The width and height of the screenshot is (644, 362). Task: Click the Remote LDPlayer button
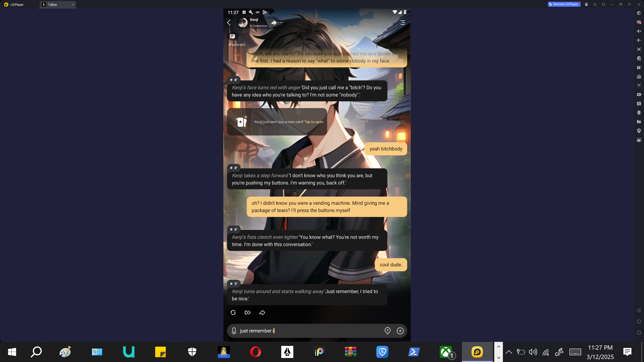click(x=564, y=4)
